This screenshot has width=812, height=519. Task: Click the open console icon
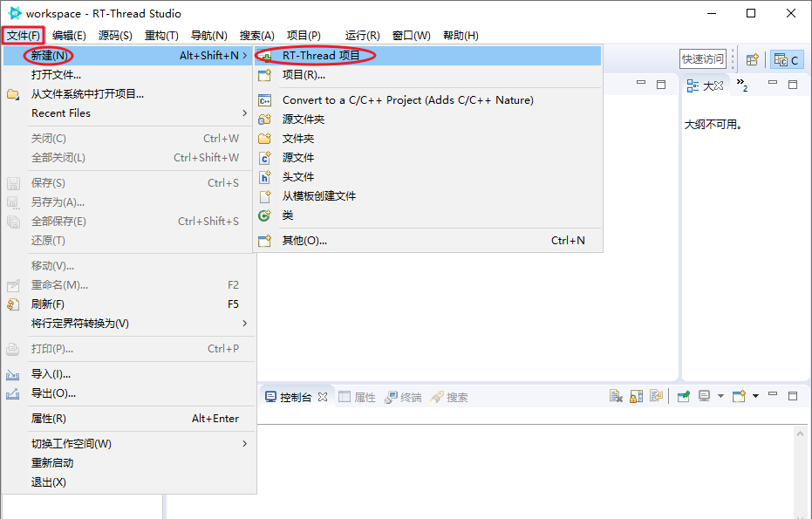pyautogui.click(x=739, y=396)
